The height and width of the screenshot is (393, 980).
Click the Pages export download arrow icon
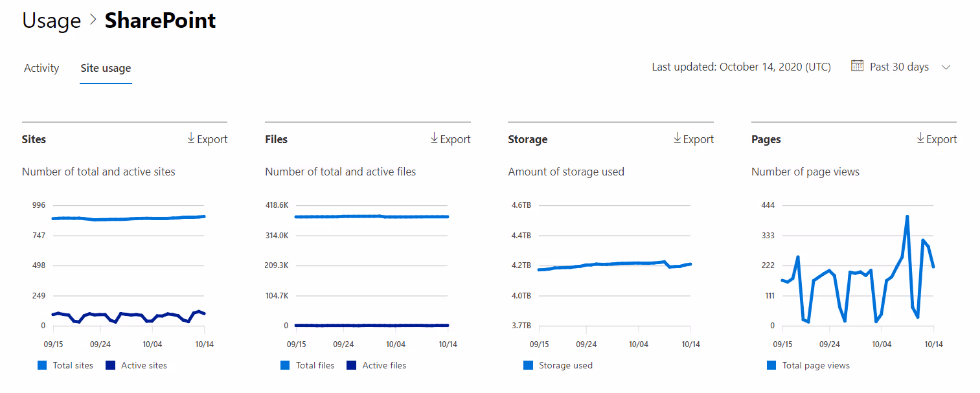tap(920, 139)
